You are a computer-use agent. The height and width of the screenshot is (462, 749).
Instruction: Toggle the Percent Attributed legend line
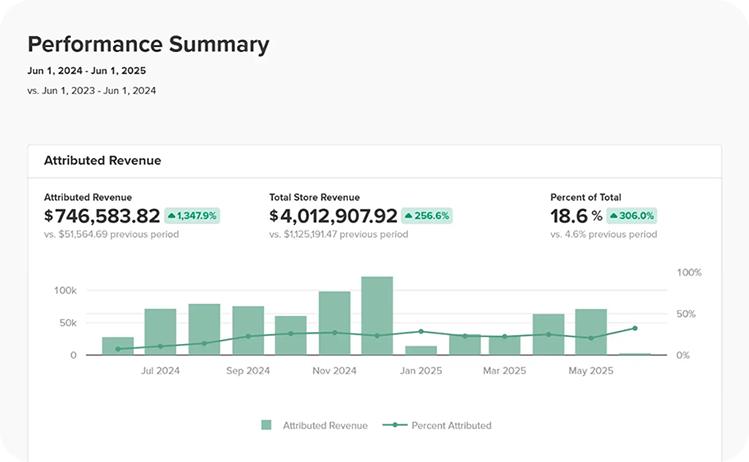pyautogui.click(x=395, y=425)
